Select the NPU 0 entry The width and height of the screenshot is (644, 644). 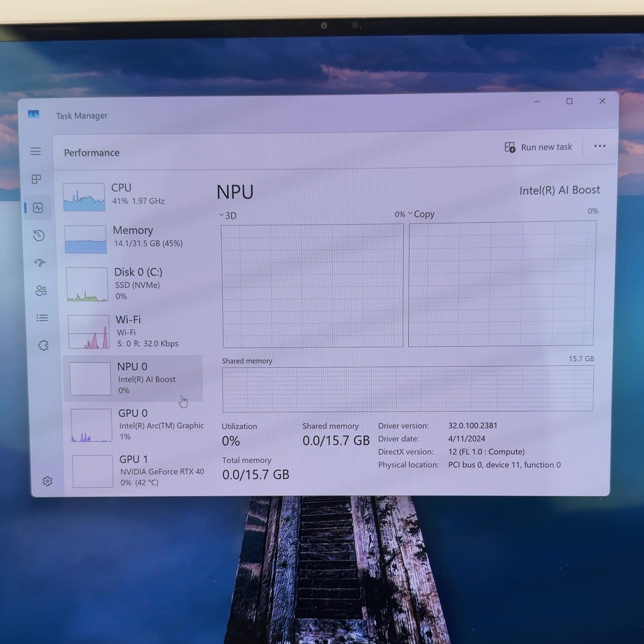tap(134, 378)
